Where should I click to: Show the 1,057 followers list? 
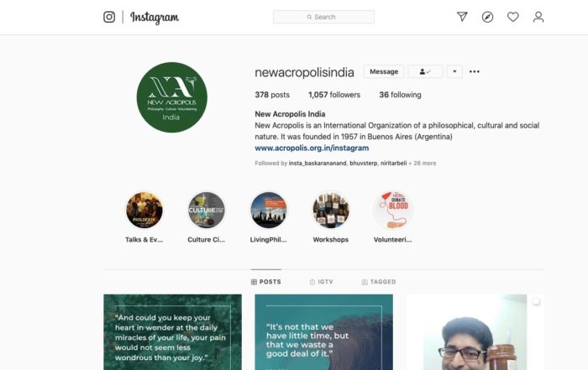[x=334, y=95]
